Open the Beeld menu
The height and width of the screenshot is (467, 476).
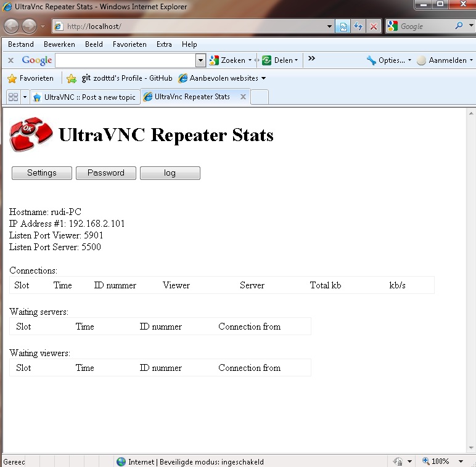point(94,44)
